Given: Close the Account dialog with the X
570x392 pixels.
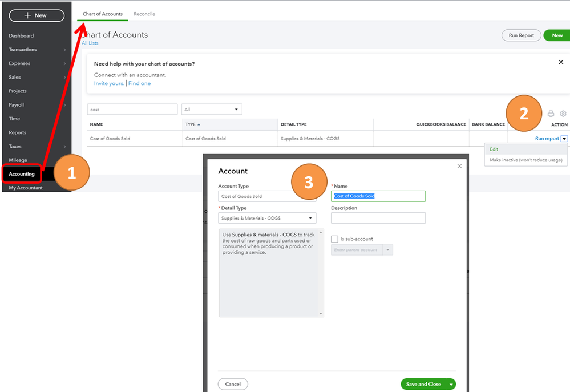Looking at the screenshot, I should click(x=459, y=166).
